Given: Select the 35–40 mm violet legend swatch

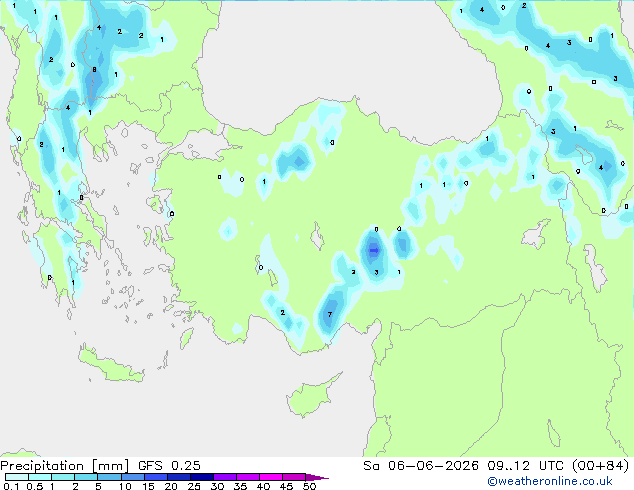Looking at the screenshot, I should pos(247,477).
